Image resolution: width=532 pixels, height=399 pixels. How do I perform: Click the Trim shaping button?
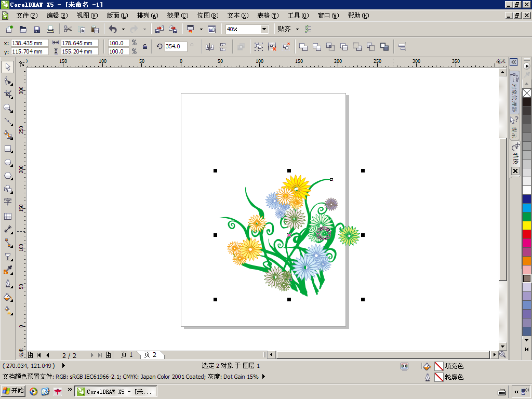point(317,47)
